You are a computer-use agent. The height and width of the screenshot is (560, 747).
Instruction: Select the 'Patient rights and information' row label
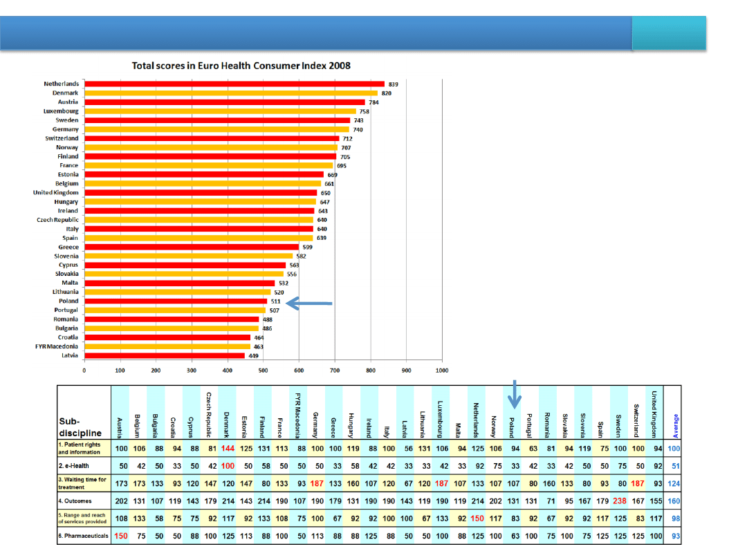(x=83, y=449)
